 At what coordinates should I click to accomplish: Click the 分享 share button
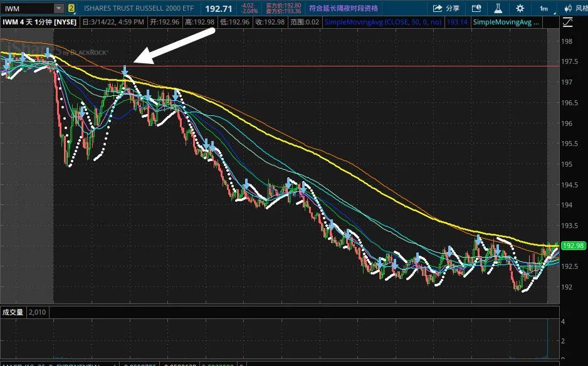point(446,8)
